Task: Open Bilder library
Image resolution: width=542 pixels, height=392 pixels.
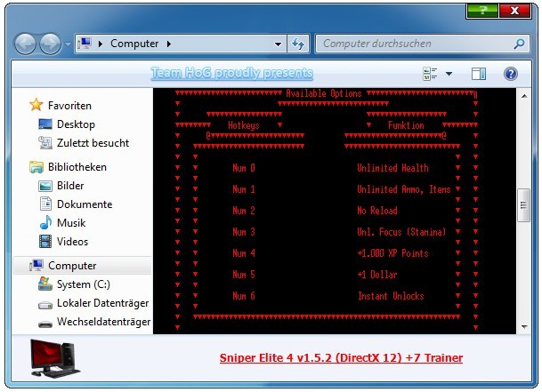Action: coord(70,186)
